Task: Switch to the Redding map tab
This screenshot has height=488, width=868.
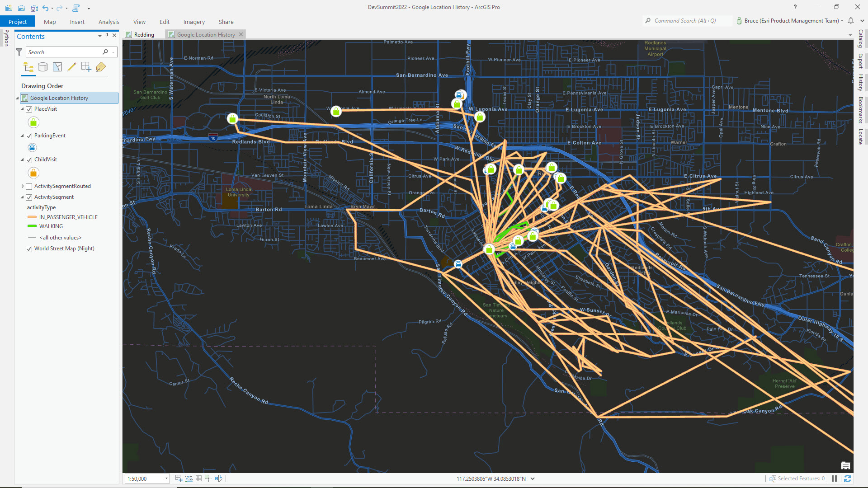Action: coord(143,34)
